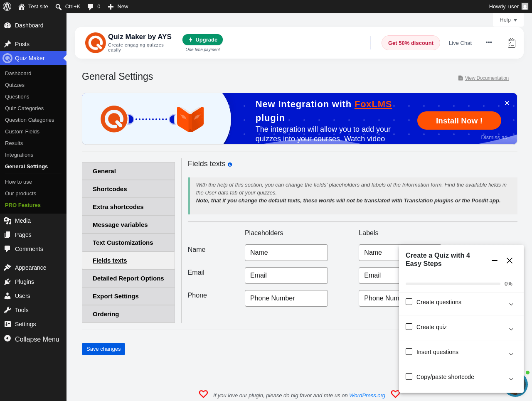Switch to the Shortcodes tab
This screenshot has height=401, width=532.
(128, 189)
